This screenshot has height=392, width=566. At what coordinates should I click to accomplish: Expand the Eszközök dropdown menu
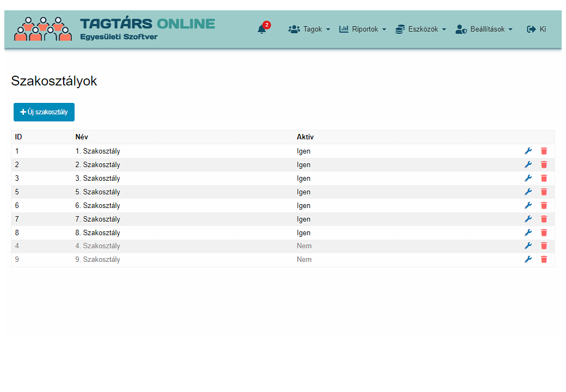(x=421, y=29)
